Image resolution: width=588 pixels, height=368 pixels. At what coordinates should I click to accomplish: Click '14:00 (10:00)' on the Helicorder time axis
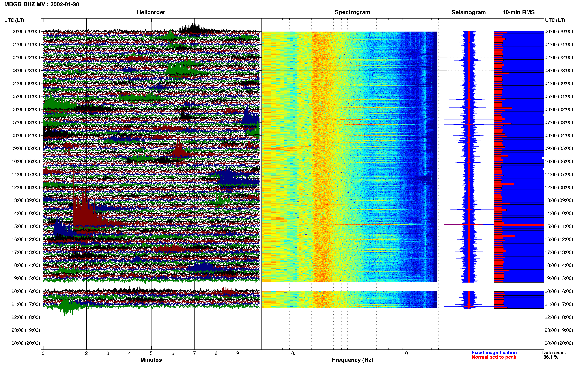pos(26,213)
